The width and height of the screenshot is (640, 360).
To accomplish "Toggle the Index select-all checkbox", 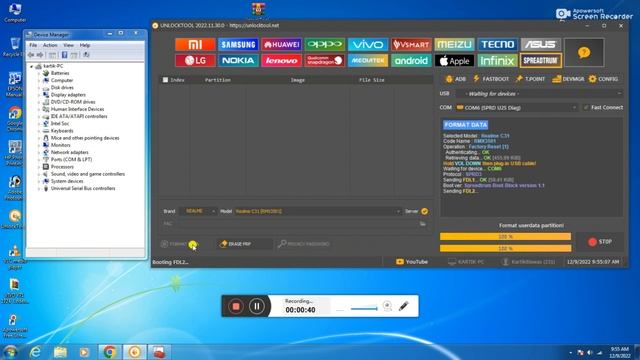I will click(165, 80).
